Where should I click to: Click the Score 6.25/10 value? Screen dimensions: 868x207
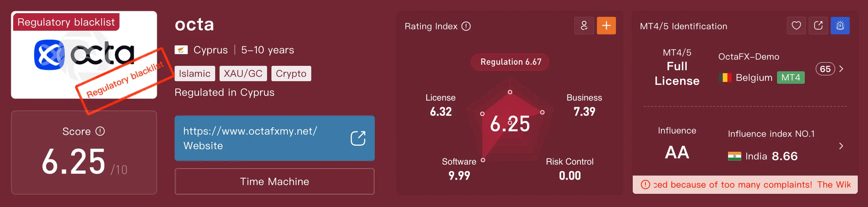[84, 162]
